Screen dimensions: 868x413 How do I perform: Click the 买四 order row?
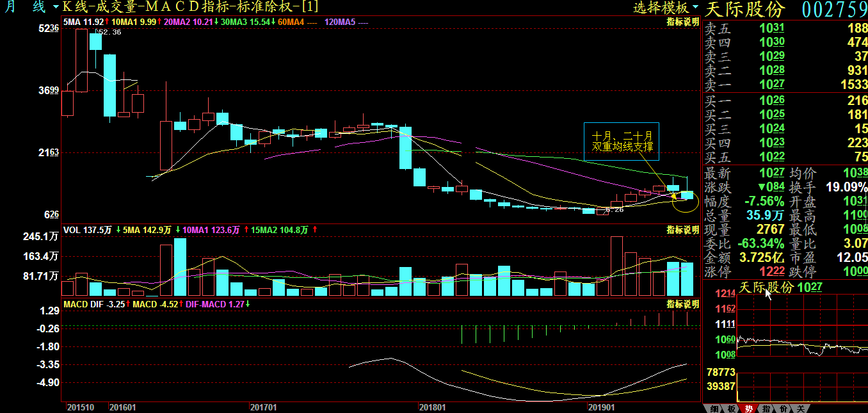tap(786, 143)
